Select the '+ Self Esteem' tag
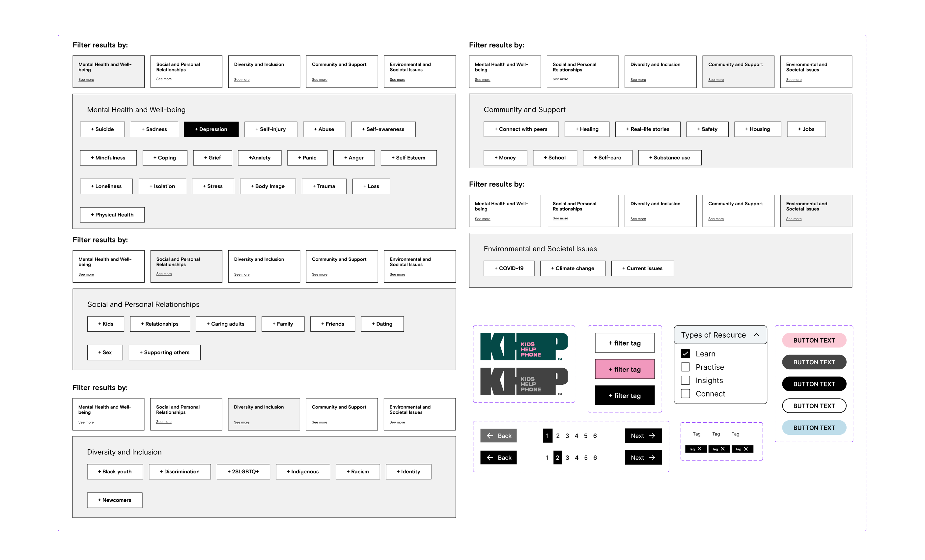925x560 pixels. point(408,158)
